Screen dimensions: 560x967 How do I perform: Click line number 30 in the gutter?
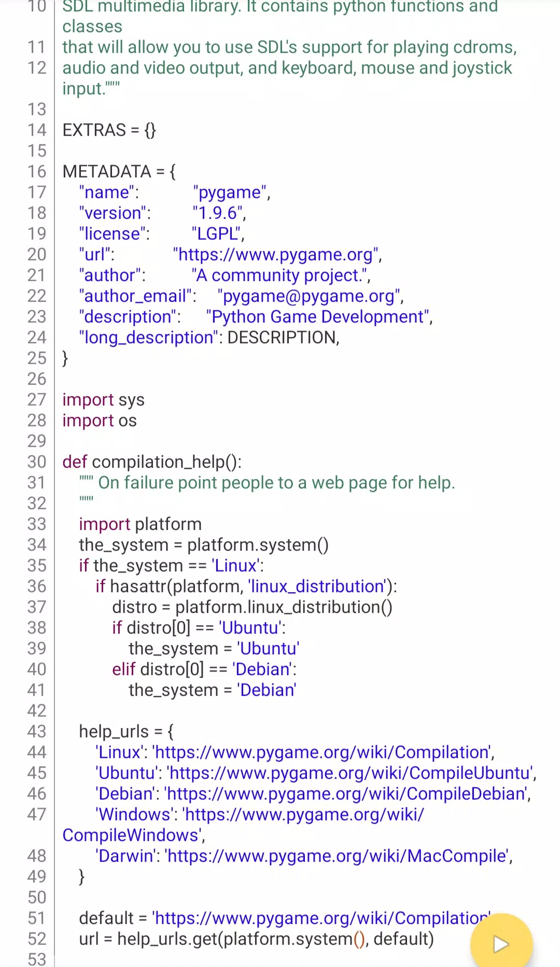[x=37, y=462]
